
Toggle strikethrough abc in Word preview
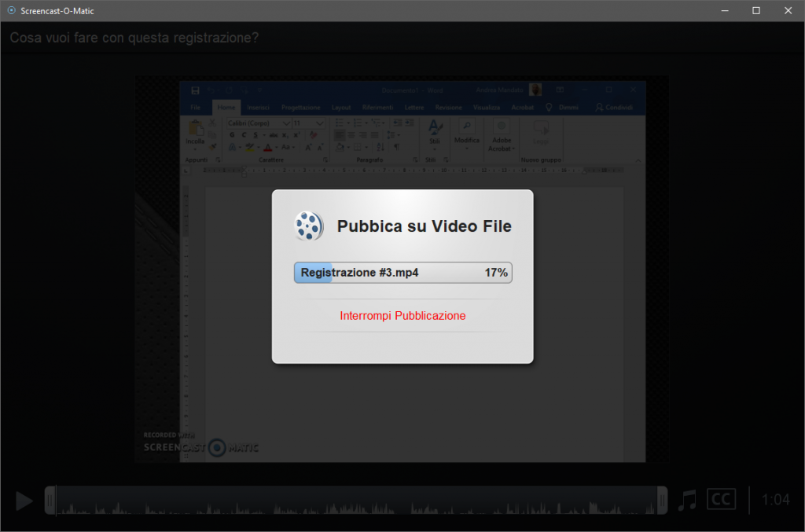tap(274, 135)
